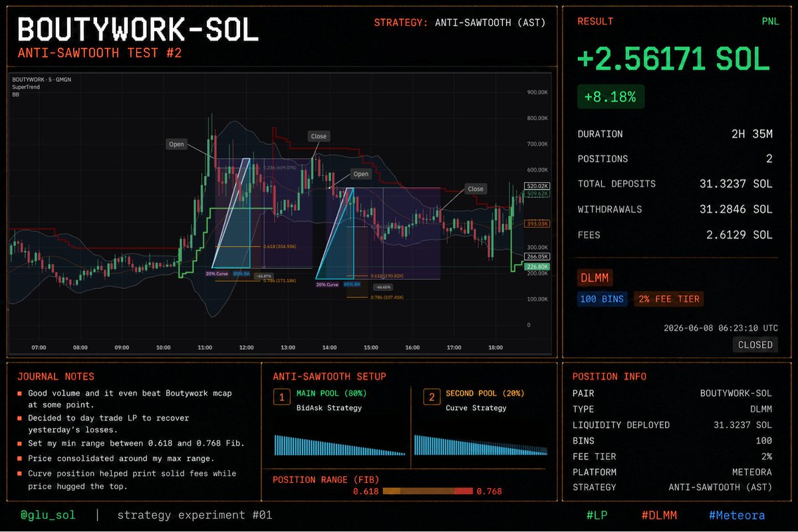Screen dimensions: 798x532
Task: Click the POSITION RANGE (FIB) gradient bar
Action: (428, 491)
